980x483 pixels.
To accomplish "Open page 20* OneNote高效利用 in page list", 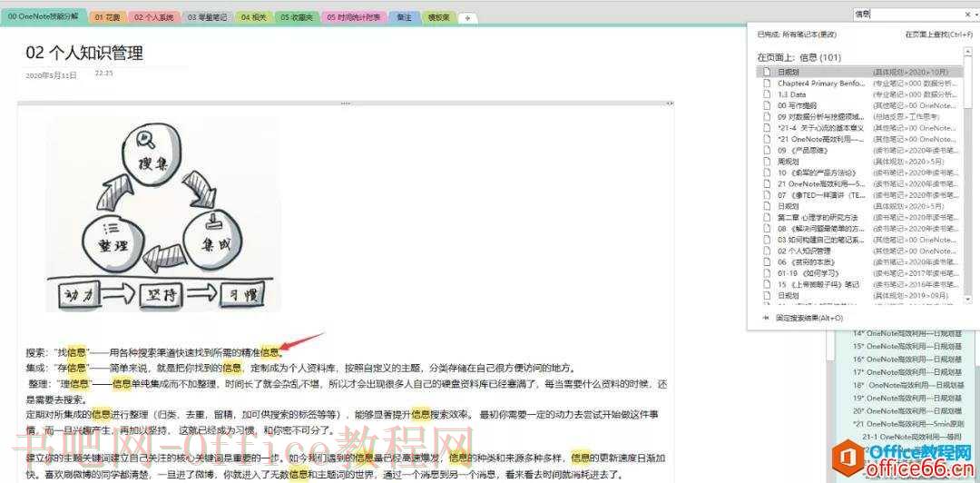I will (x=906, y=411).
